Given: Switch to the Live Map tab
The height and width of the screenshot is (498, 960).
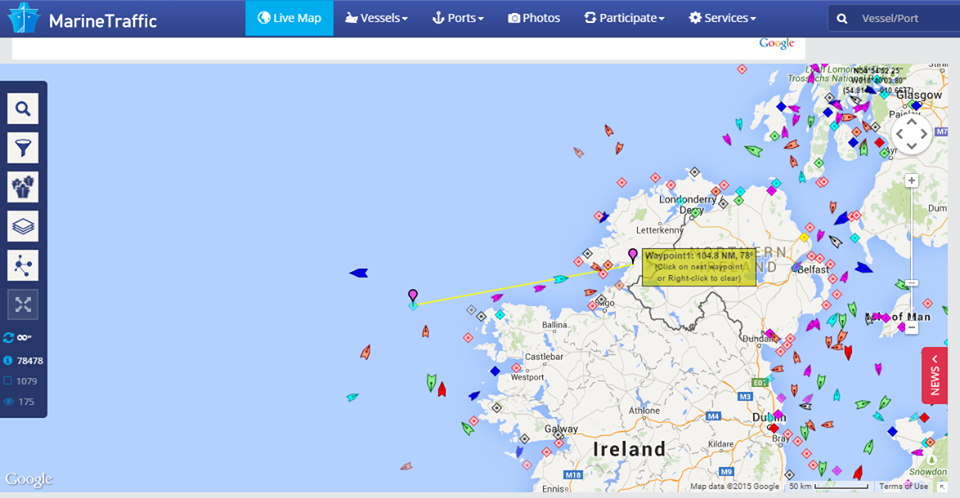Looking at the screenshot, I should 290,18.
